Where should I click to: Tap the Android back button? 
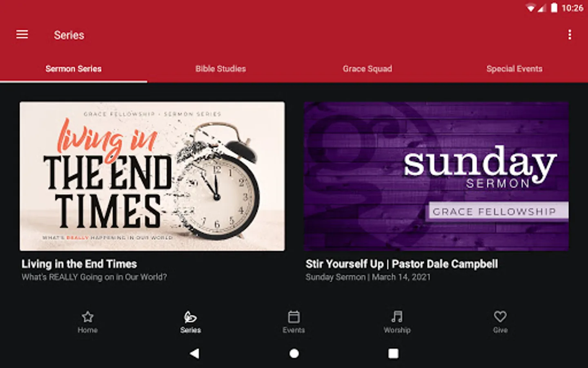(x=195, y=353)
